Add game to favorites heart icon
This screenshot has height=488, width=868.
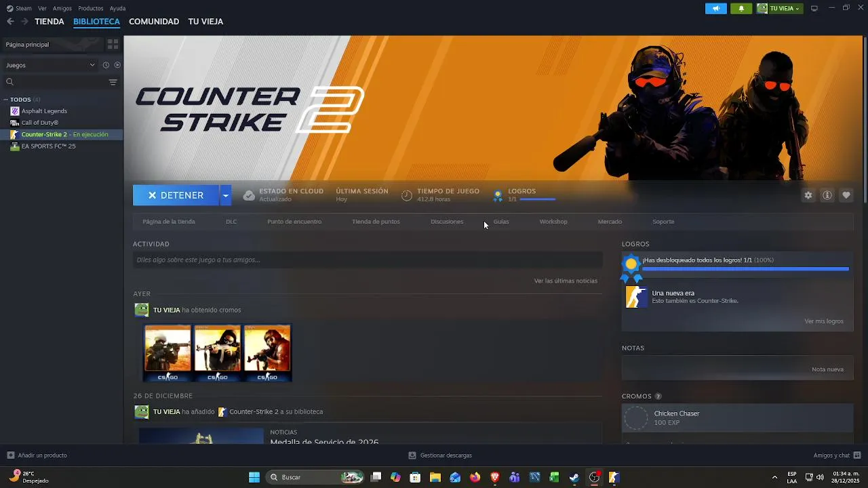[x=846, y=195]
